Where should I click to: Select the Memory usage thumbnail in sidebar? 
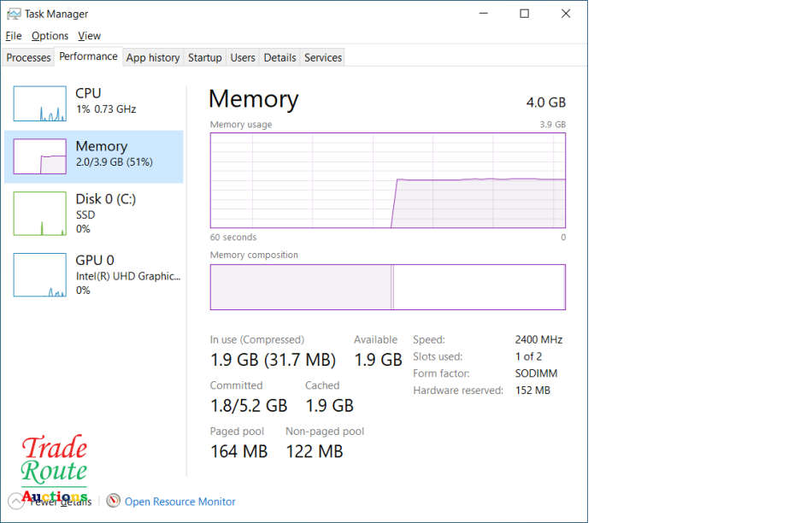[39, 156]
